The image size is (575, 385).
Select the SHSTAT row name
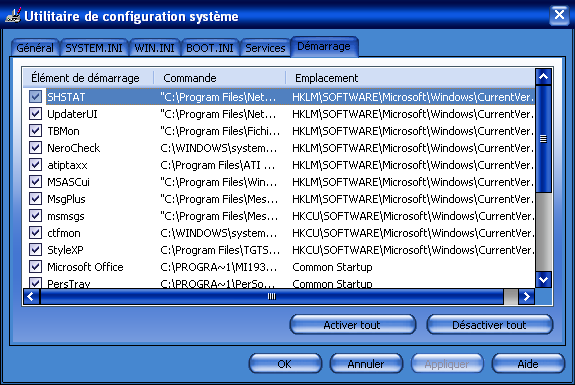(66, 97)
